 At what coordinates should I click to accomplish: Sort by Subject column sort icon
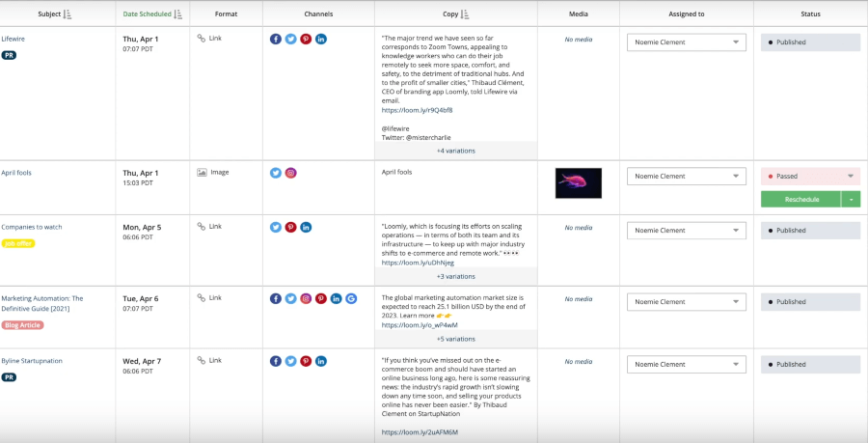67,14
